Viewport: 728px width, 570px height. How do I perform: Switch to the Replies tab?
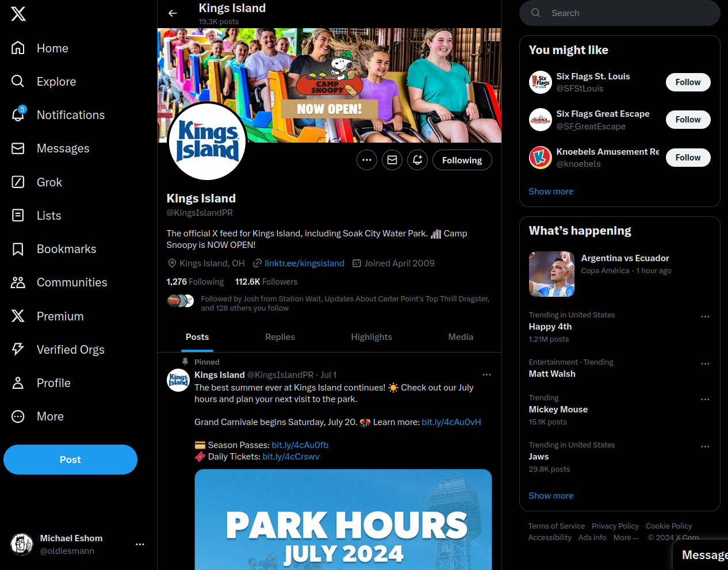280,337
